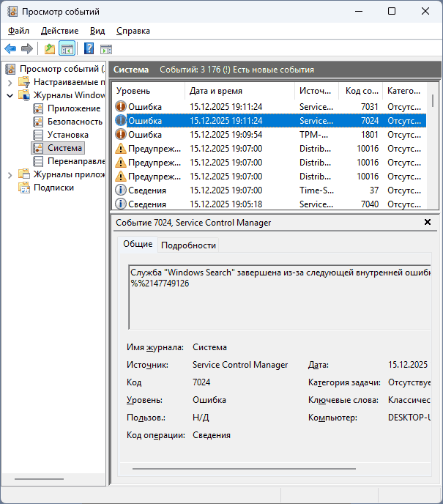Open the Действие menu
Viewport: 443px width, 504px height.
click(x=59, y=31)
